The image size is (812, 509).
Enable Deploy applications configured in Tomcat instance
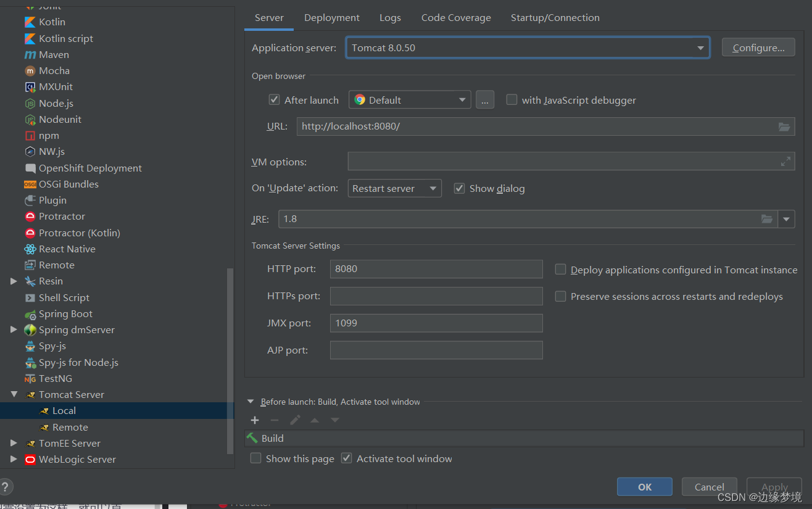point(560,269)
